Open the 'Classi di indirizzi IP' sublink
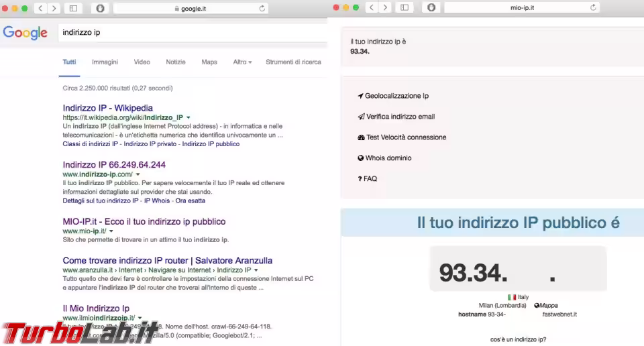This screenshot has width=644, height=346. [90, 144]
